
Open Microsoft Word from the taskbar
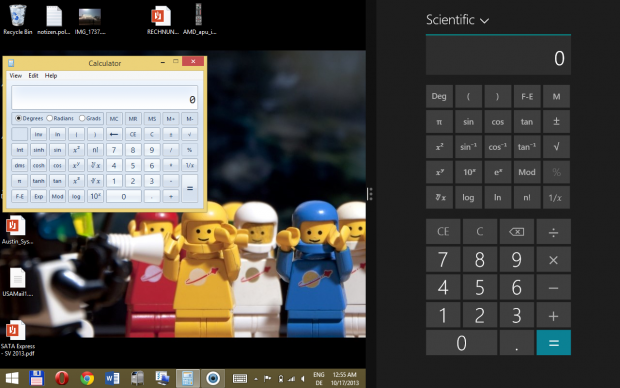(112, 379)
